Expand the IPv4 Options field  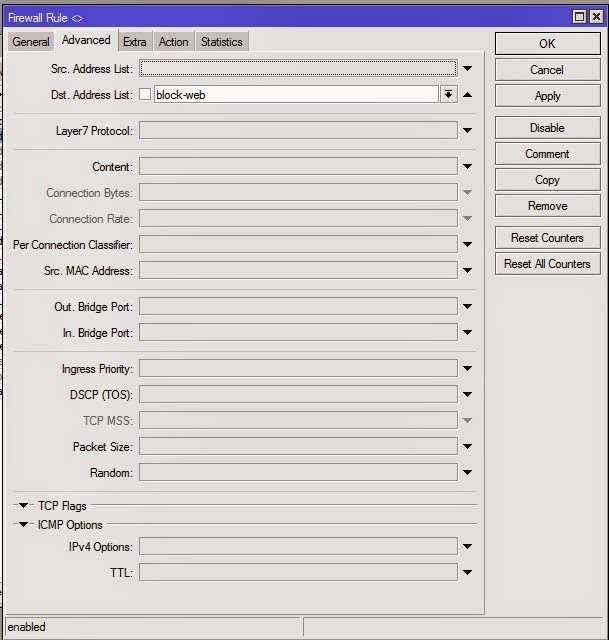[468, 547]
